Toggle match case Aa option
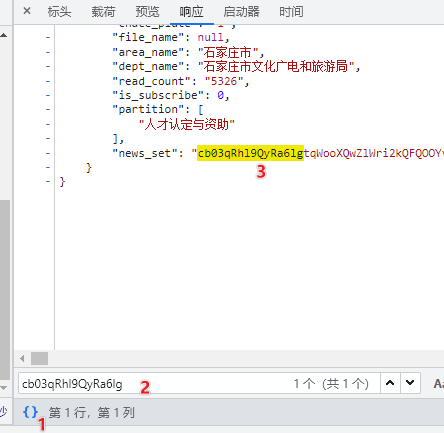 (438, 384)
